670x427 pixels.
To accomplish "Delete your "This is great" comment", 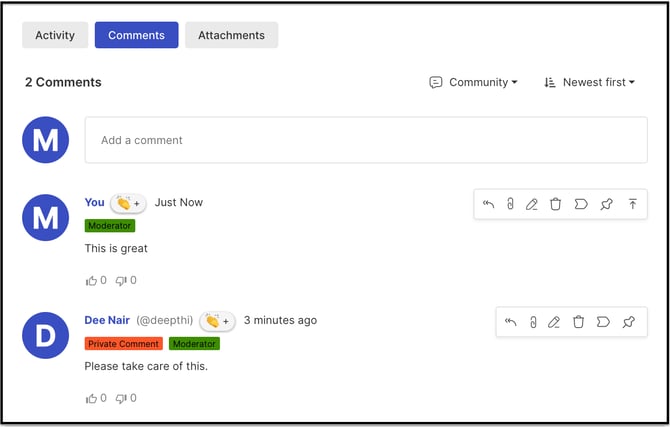I will coord(555,204).
